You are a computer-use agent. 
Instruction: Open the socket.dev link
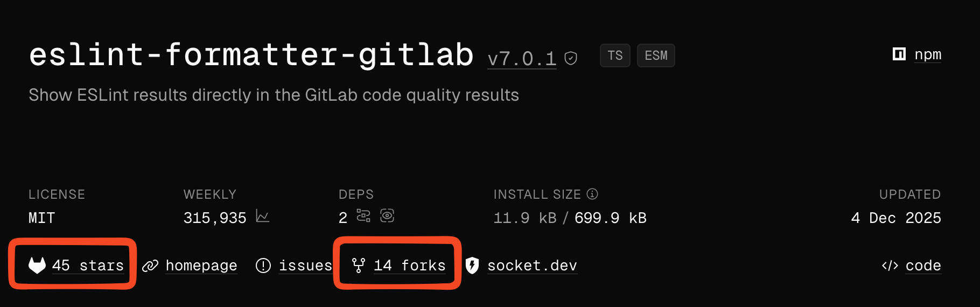[x=532, y=266]
